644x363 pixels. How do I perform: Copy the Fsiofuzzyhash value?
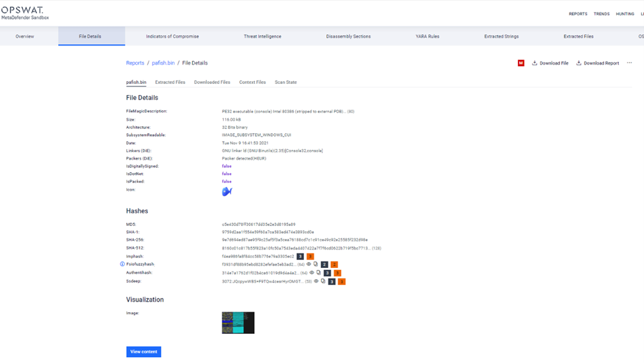coord(316,264)
